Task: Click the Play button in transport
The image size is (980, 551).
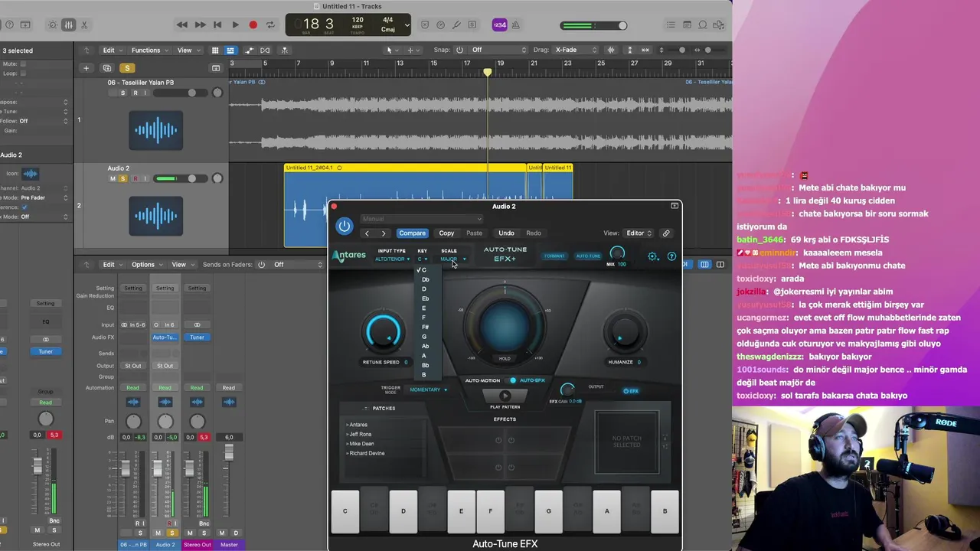Action: [235, 25]
